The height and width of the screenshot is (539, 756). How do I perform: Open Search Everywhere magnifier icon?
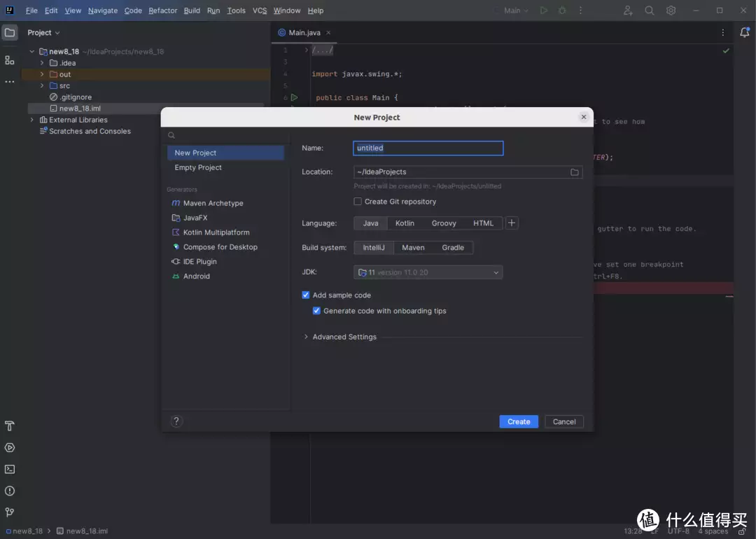tap(650, 10)
